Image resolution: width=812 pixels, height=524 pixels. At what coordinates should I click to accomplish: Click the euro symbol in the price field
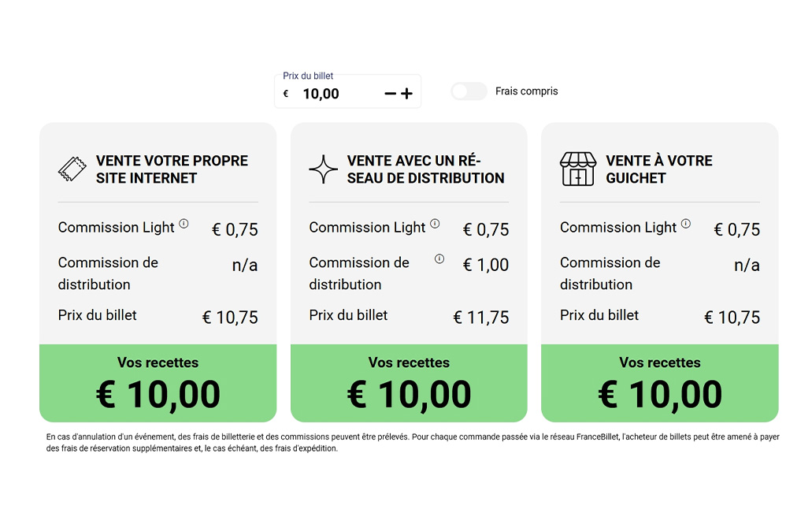[286, 94]
